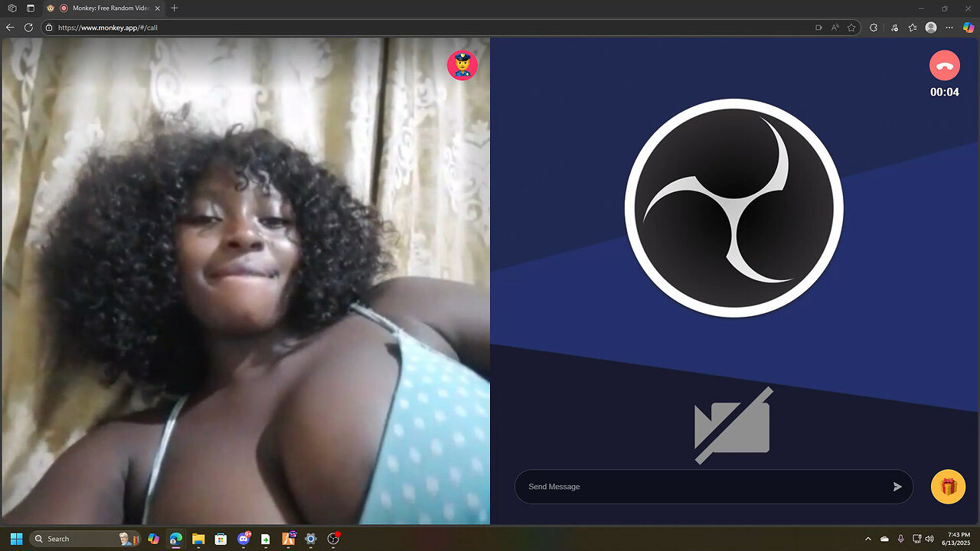The height and width of the screenshot is (551, 980).
Task: Restore down the browser window
Action: [x=945, y=8]
